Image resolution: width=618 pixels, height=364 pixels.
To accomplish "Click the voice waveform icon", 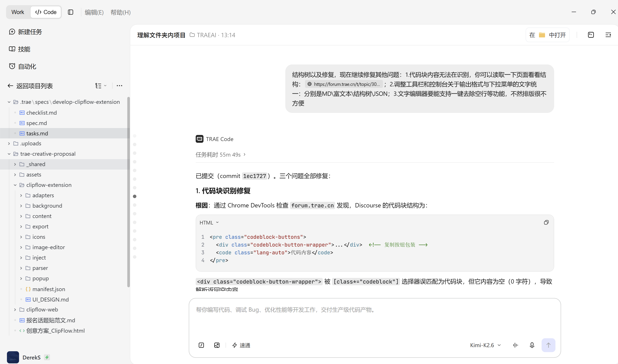I will (x=515, y=345).
